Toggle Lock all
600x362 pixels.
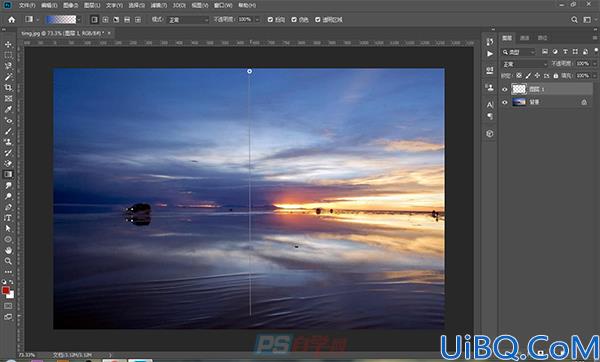point(556,76)
